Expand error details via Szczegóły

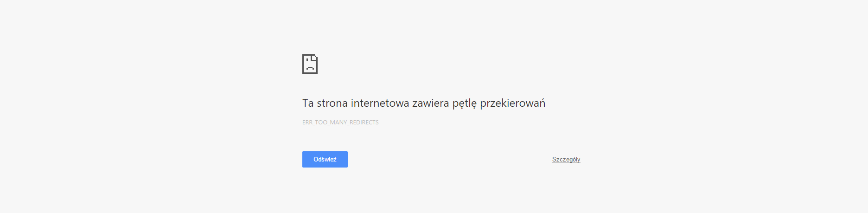tap(566, 159)
